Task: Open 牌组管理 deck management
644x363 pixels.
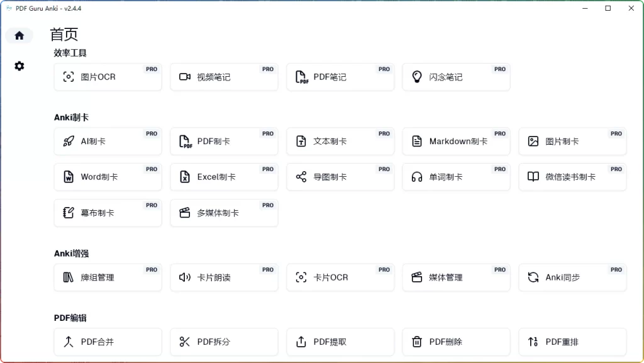Action: pyautogui.click(x=108, y=277)
